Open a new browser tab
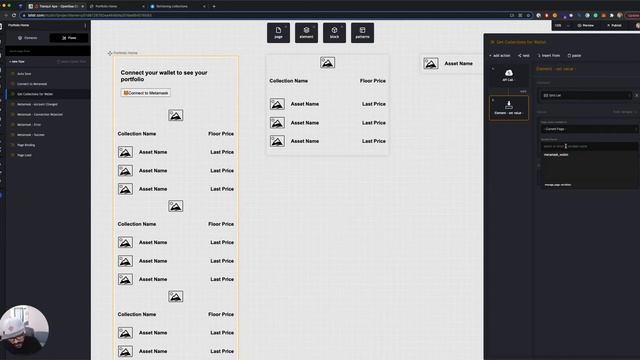The image size is (640, 360). tap(214, 6)
